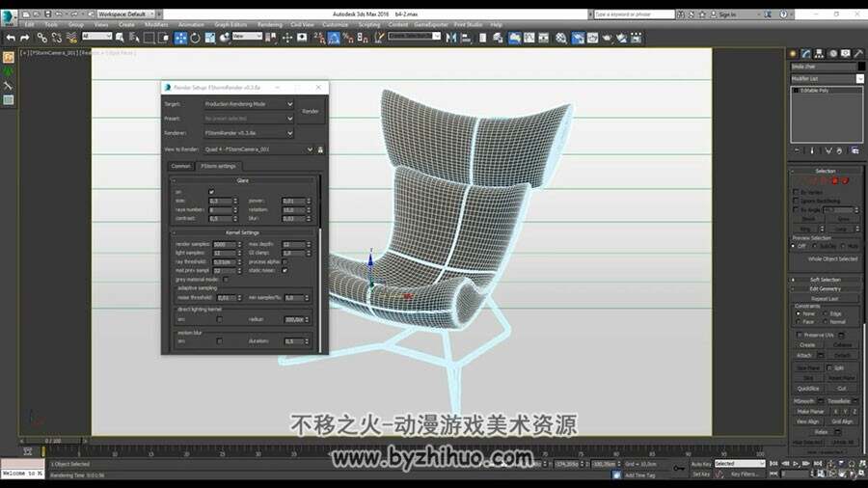This screenshot has width=868, height=488.
Task: Toggle Glare 'on' checkbox
Action: point(211,192)
